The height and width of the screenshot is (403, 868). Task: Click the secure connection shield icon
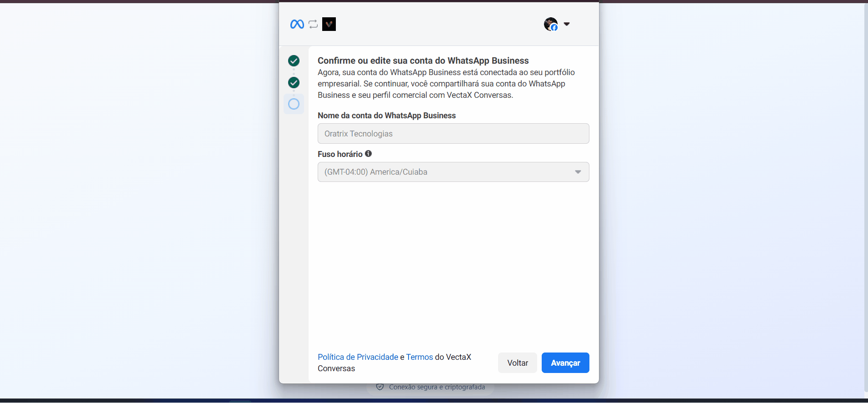pyautogui.click(x=380, y=387)
